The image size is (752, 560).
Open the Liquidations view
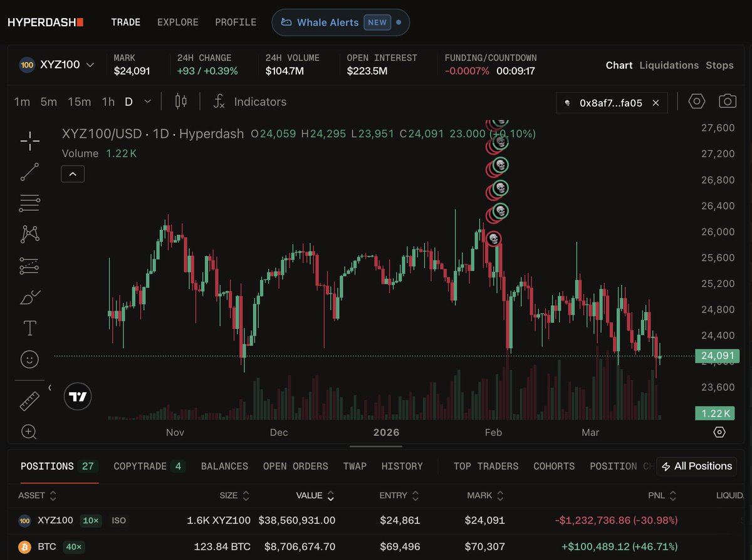point(669,65)
